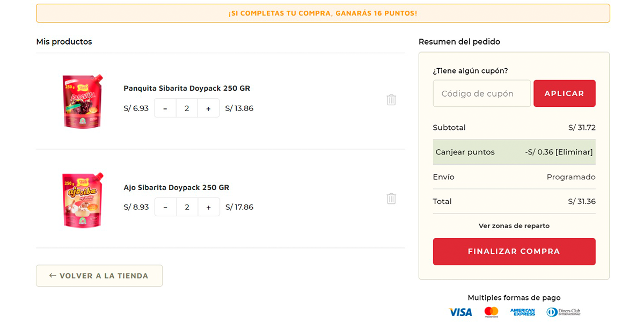Focus the Código de cupón field
This screenshot has width=644, height=322.
(481, 93)
